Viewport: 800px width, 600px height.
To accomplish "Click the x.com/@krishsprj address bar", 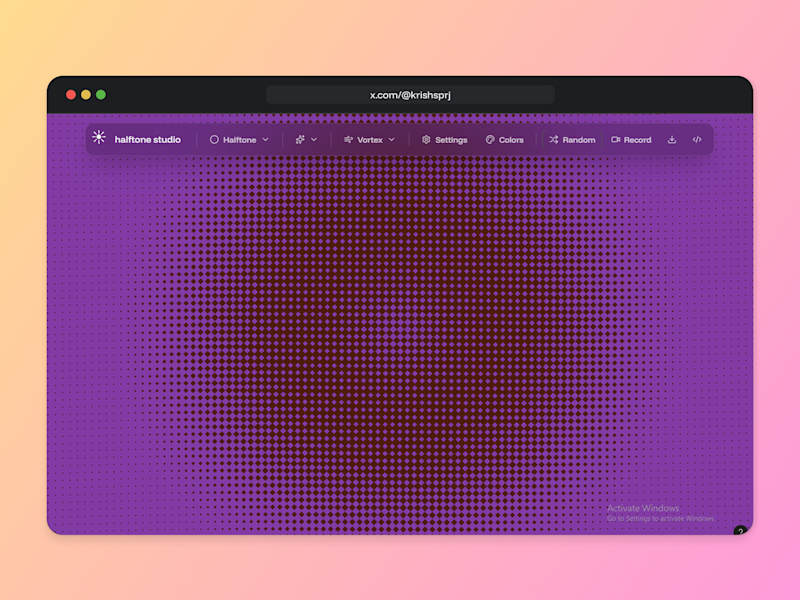I will (410, 95).
